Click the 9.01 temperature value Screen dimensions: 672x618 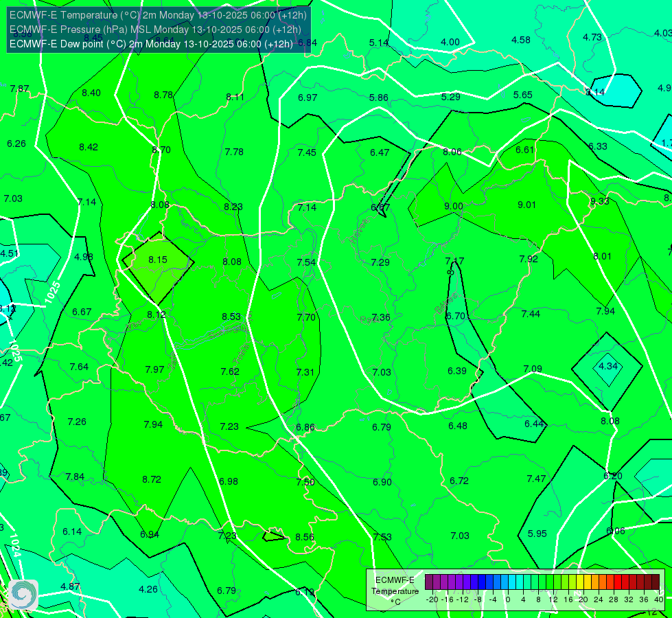(526, 205)
